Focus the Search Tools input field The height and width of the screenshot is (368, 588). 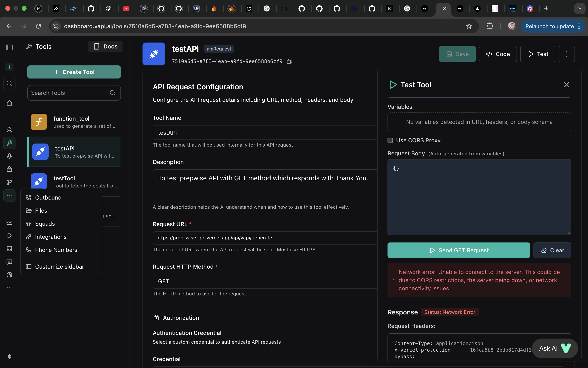(x=74, y=93)
